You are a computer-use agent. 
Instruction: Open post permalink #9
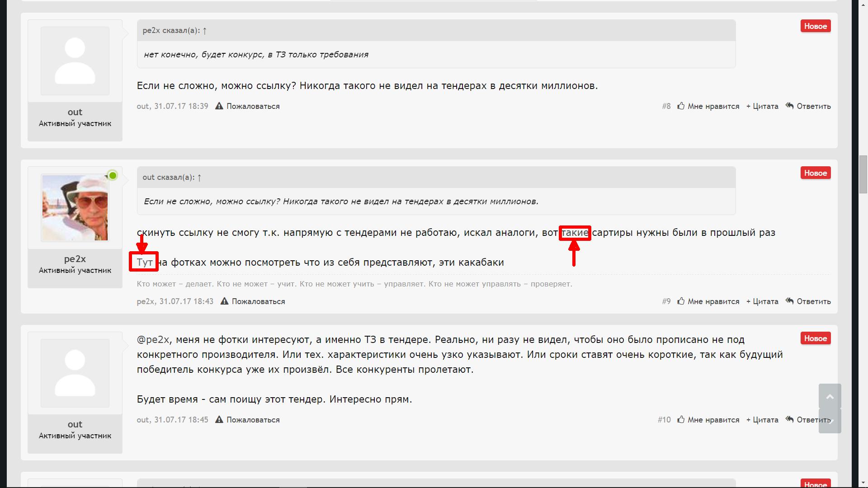pyautogui.click(x=666, y=301)
